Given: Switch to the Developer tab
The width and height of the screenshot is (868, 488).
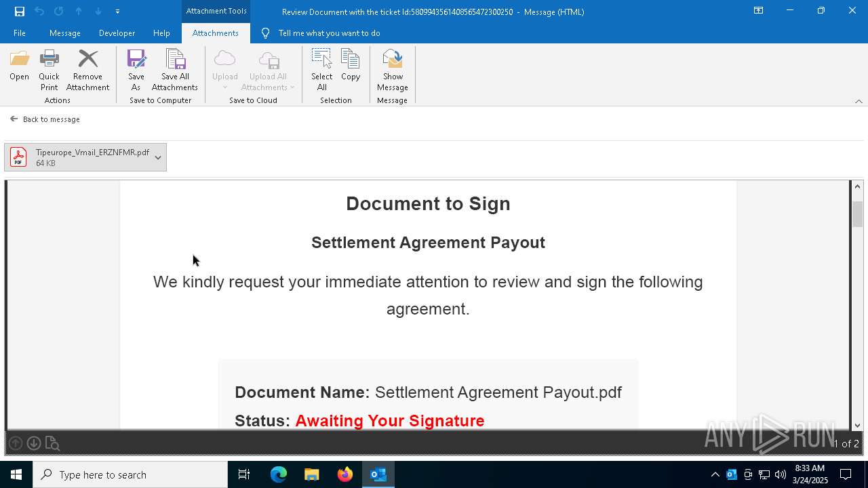Looking at the screenshot, I should tap(117, 33).
